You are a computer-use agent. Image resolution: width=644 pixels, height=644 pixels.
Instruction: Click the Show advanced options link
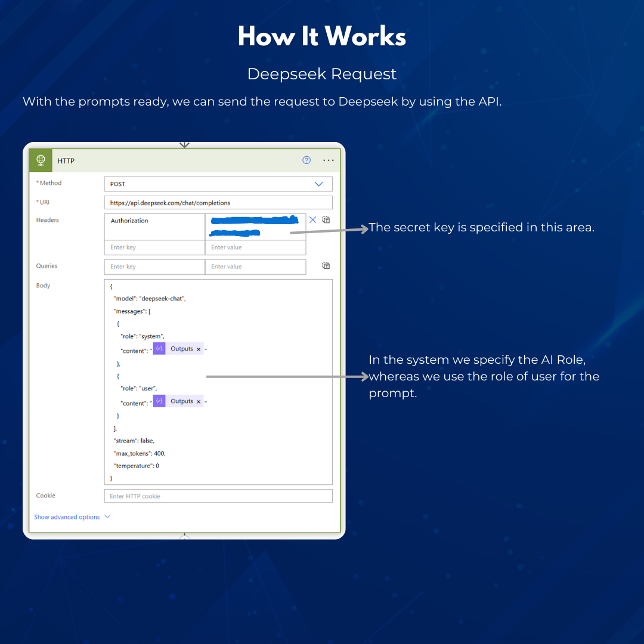point(67,517)
